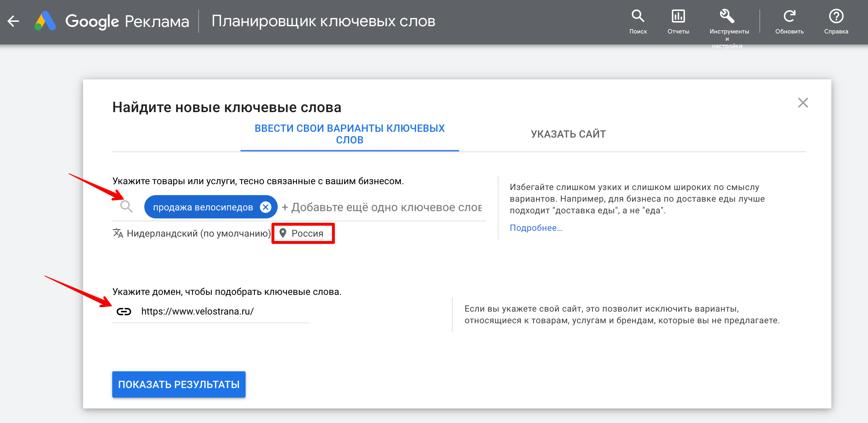Screen dimensions: 868x423
Task: Click the Планировщик ключевых слов title
Action: (323, 21)
